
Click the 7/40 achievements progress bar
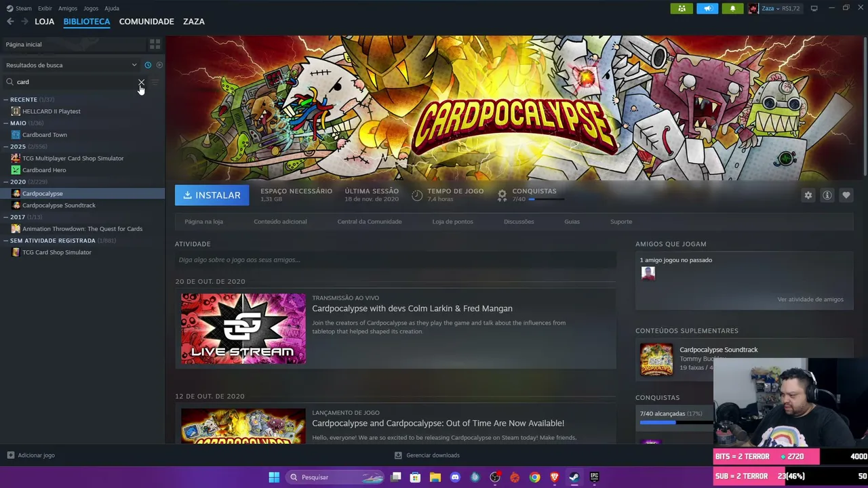pyautogui.click(x=546, y=199)
